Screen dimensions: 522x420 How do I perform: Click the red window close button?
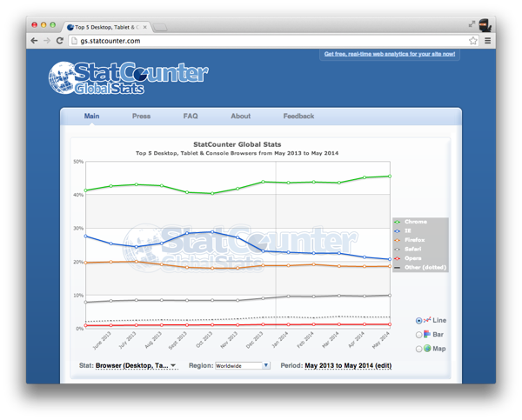tap(34, 24)
